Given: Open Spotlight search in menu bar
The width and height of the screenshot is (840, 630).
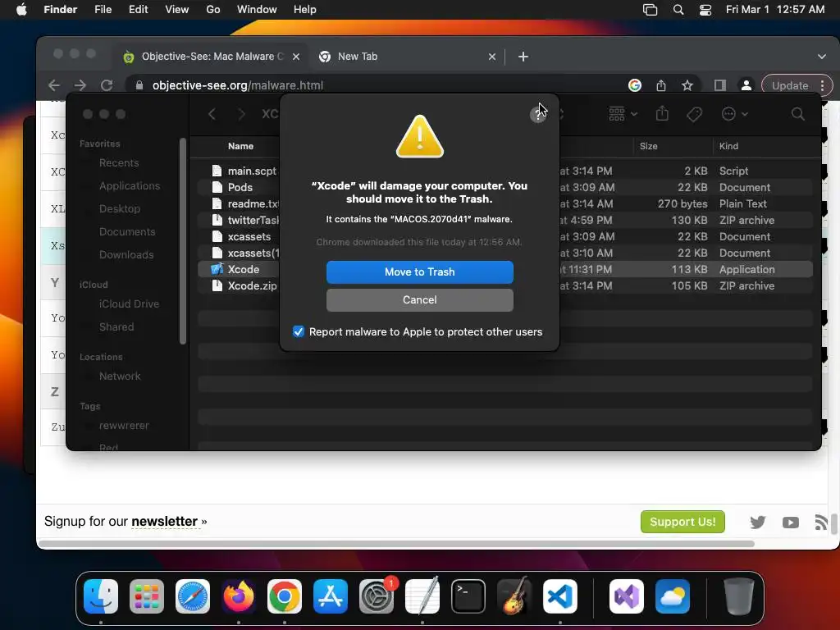Looking at the screenshot, I should click(x=678, y=10).
